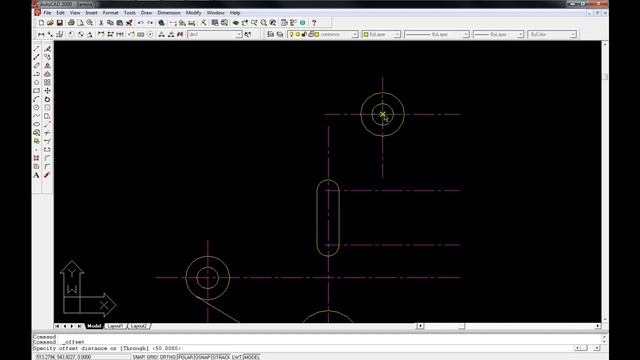Click the Undo icon
The width and height of the screenshot is (640, 360).
(x=140, y=23)
